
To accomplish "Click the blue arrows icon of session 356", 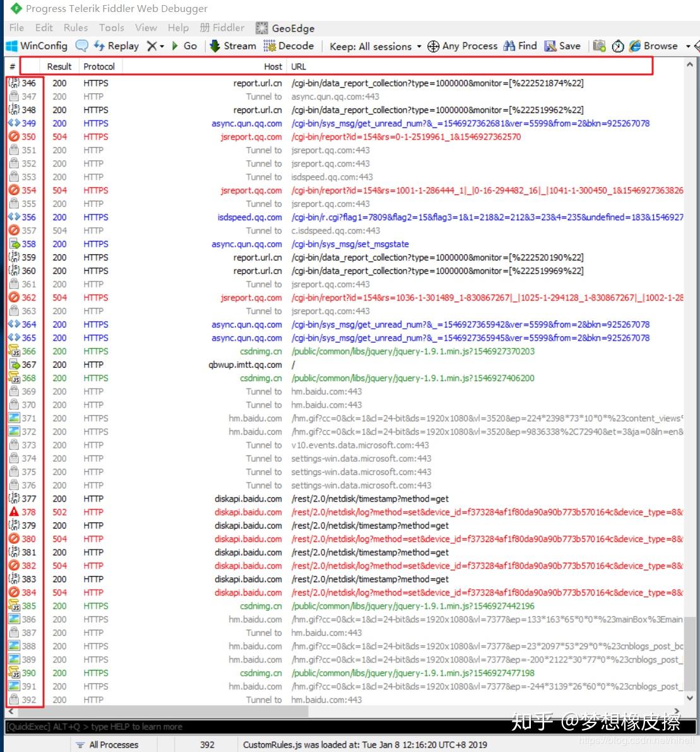I will pyautogui.click(x=14, y=217).
